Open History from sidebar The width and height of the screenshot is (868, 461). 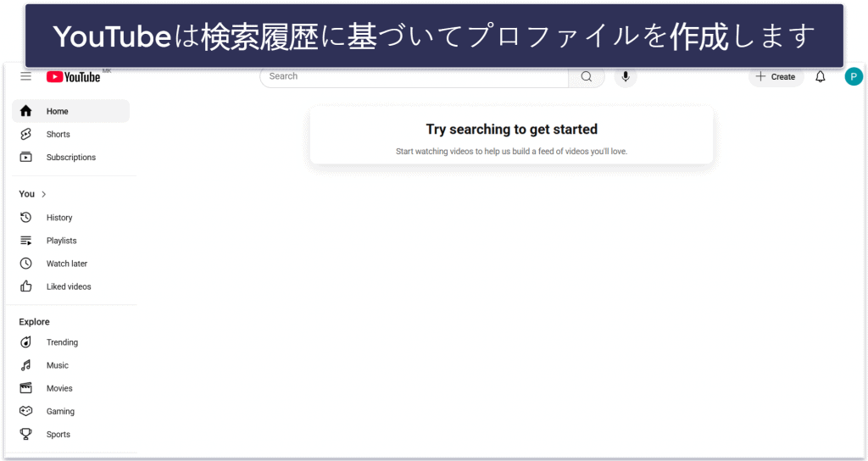coord(71,218)
